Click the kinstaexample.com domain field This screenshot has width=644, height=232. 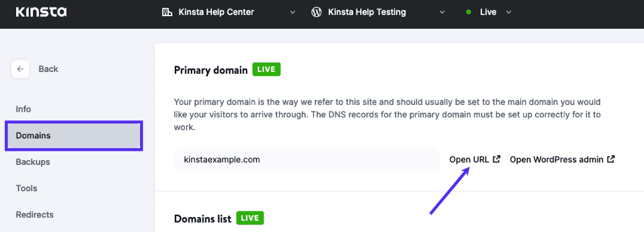[307, 159]
